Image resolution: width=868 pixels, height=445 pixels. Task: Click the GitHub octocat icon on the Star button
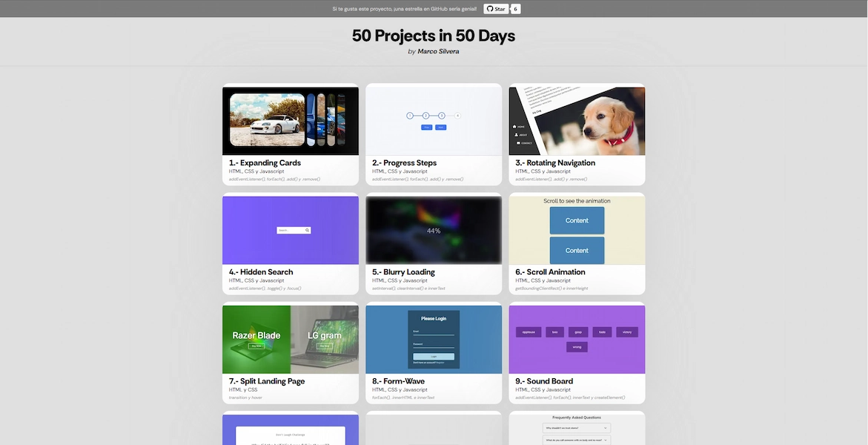tap(490, 8)
